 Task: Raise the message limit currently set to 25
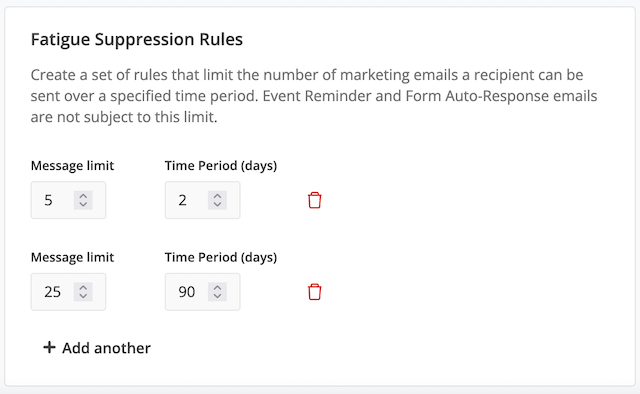[83, 288]
